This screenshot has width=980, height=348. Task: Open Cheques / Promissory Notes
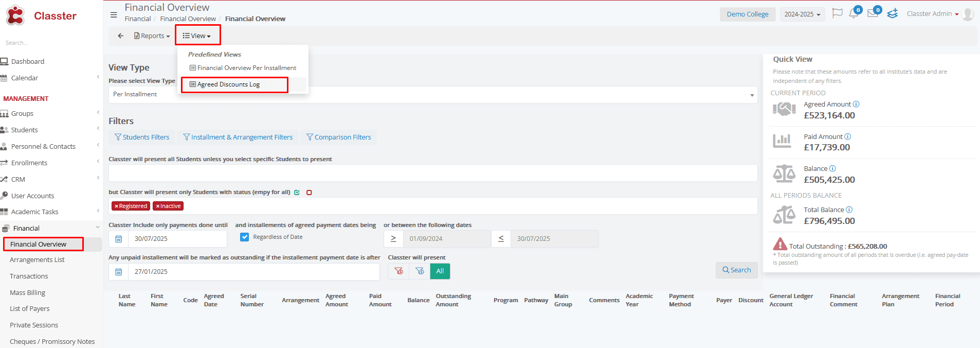52,342
